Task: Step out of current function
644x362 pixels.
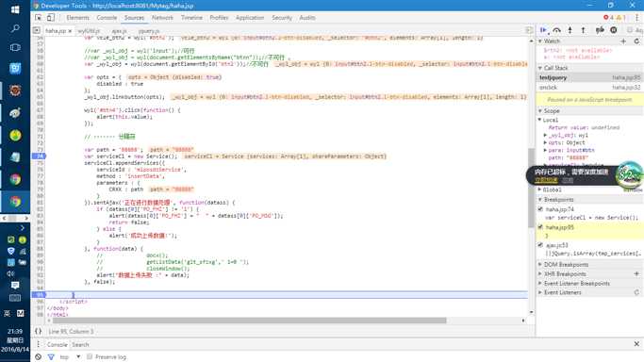Action: click(x=583, y=30)
